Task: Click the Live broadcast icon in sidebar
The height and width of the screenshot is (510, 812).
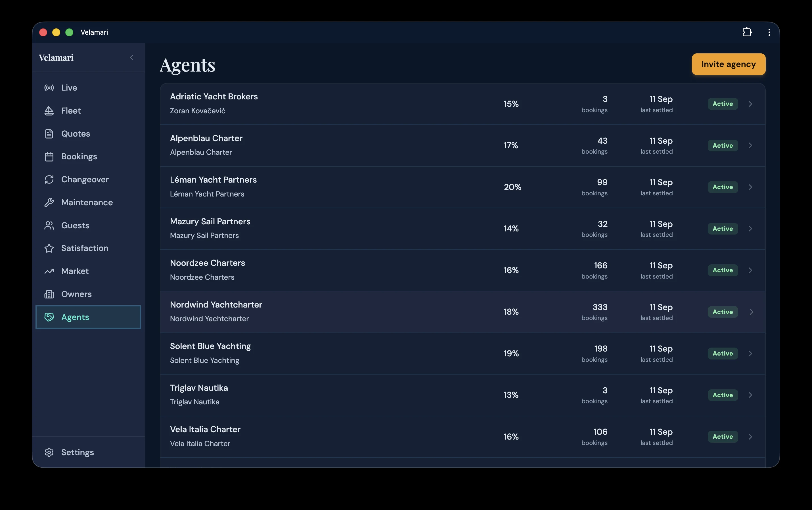Action: pyautogui.click(x=49, y=88)
